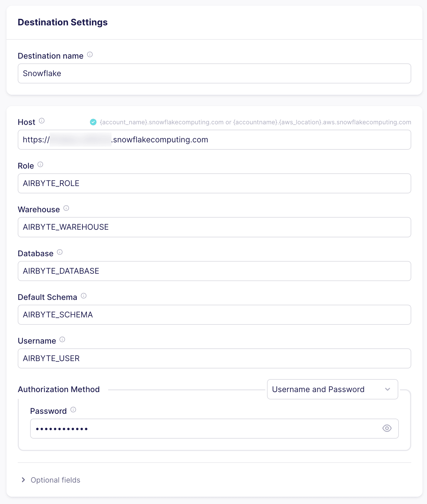427x504 pixels.
Task: Select the AIRBYTE_ROLE input field
Action: [x=214, y=183]
